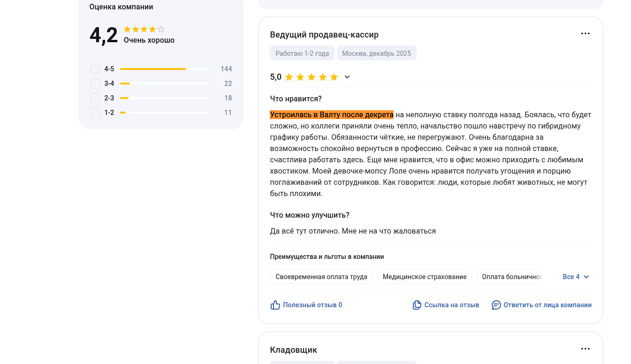The height and width of the screenshot is (364, 631).
Task: Check the 1-2 rating filter checkbox
Action: click(95, 113)
